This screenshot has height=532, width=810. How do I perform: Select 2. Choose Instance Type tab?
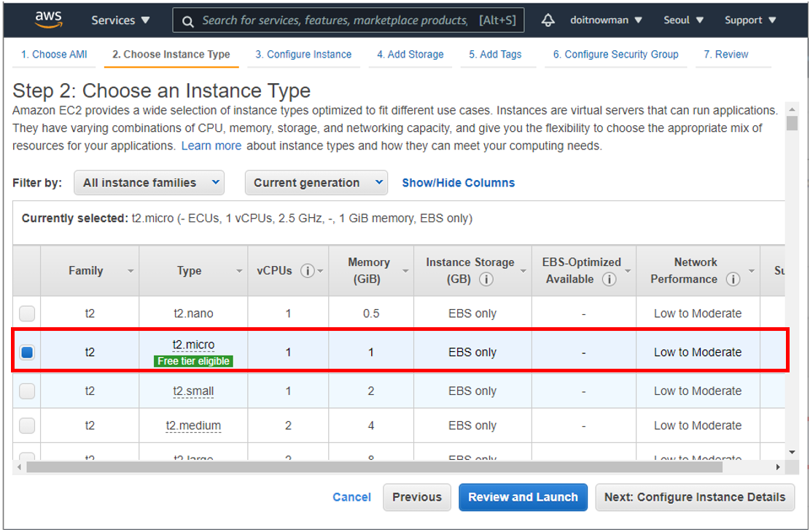(171, 54)
